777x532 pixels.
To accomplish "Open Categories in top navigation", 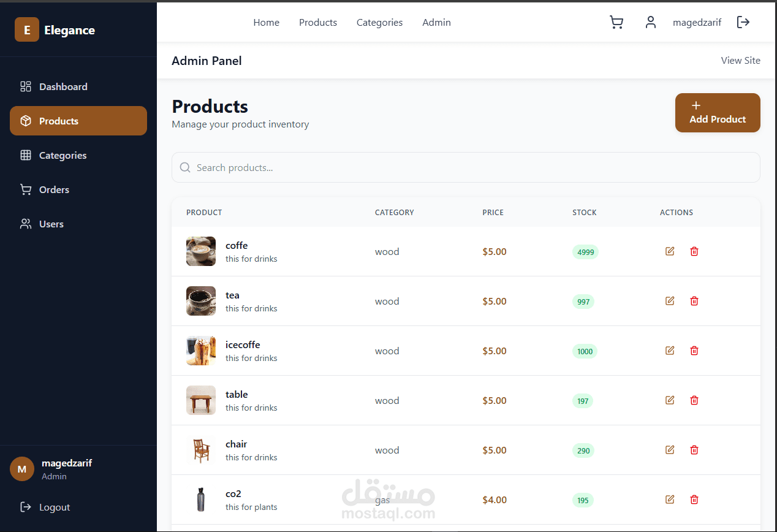I will tap(380, 23).
